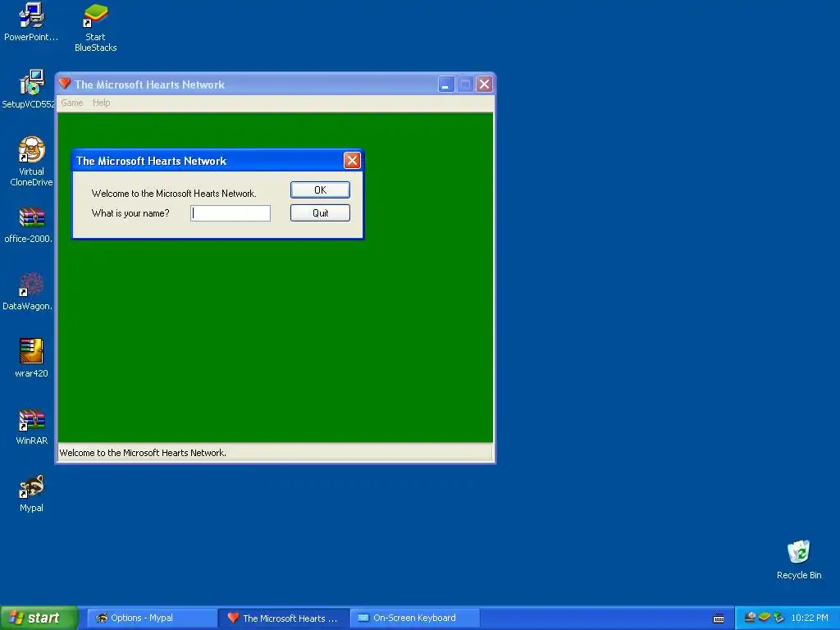
Task: Open the PowerPoint desktop shortcut
Action: (31, 22)
